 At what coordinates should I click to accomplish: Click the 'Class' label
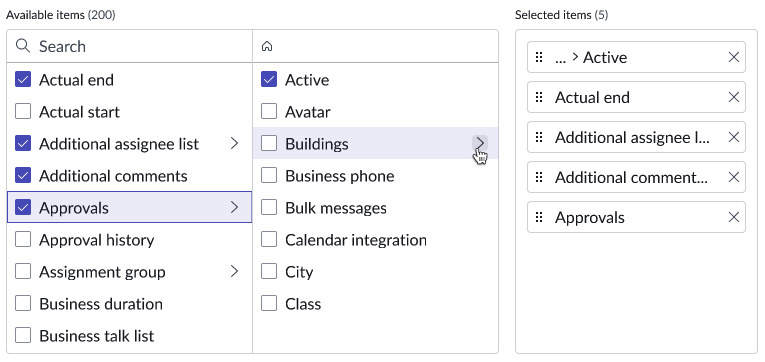[x=303, y=304]
